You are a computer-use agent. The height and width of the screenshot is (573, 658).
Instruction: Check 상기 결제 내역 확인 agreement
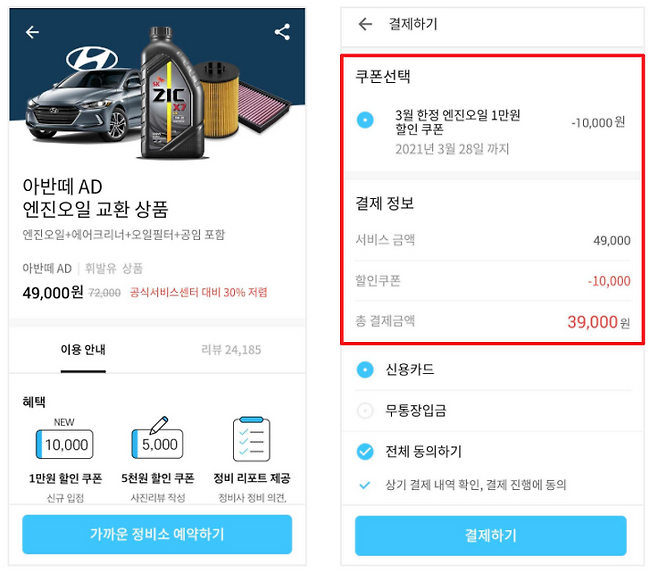tap(366, 484)
